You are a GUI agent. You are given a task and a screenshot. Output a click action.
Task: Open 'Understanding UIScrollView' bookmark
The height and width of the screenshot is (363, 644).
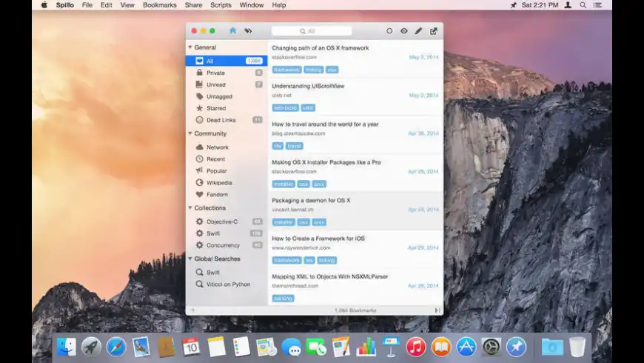pos(308,86)
